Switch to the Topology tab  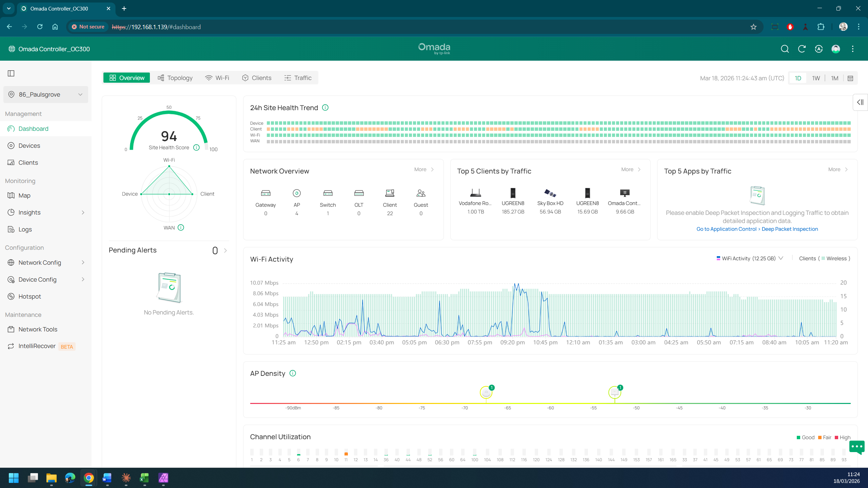[175, 78]
